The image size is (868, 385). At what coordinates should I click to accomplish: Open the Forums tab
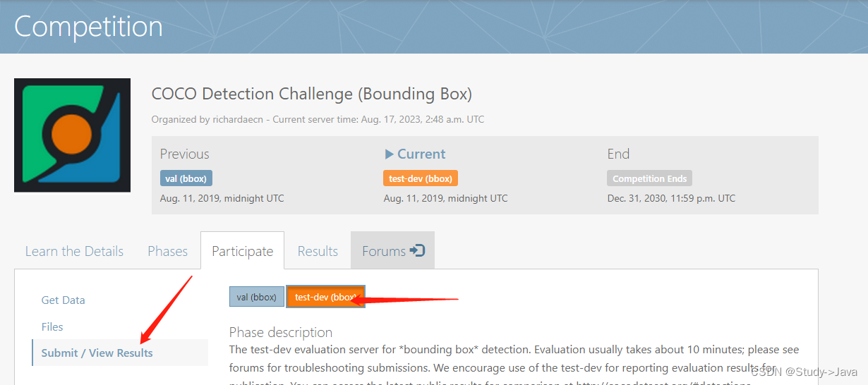tap(393, 251)
